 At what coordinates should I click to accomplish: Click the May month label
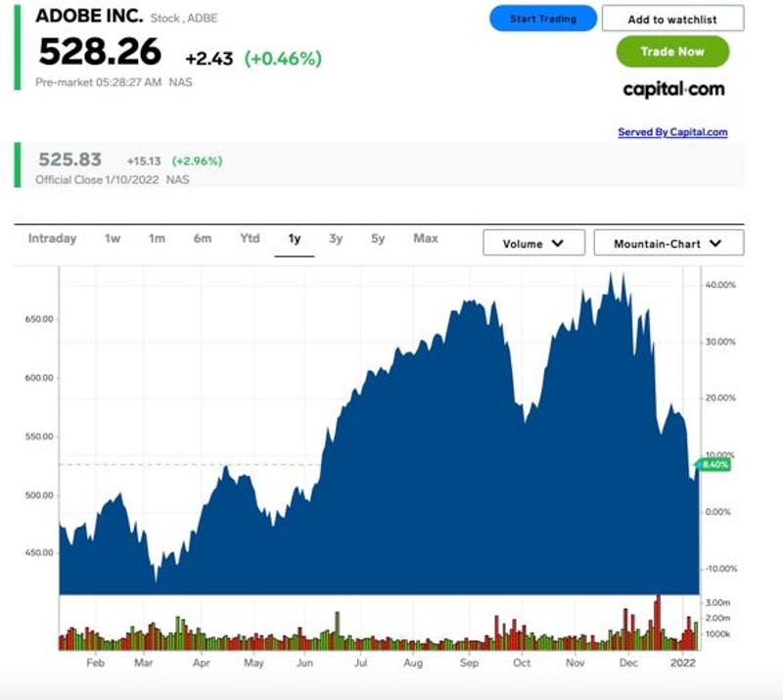pyautogui.click(x=253, y=664)
